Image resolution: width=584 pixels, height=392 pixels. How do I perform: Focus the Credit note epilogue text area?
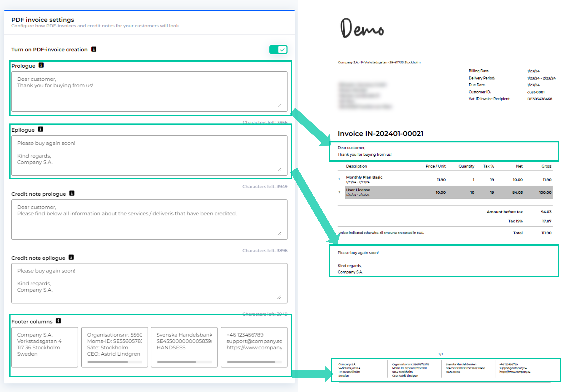(149, 283)
